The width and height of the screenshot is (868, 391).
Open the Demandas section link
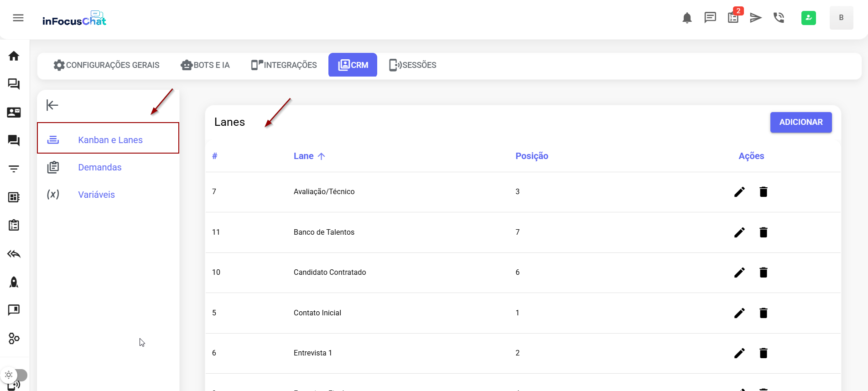pos(100,167)
